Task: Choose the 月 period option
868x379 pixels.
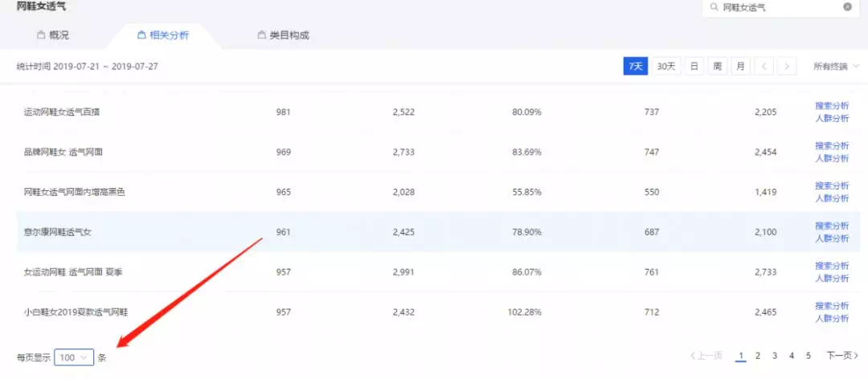Action: coord(739,67)
